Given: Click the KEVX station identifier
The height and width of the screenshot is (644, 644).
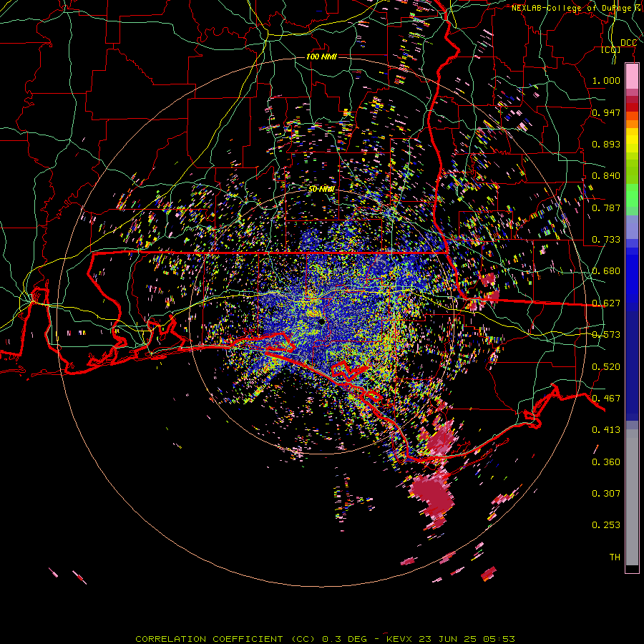Looking at the screenshot, I should tap(401, 639).
